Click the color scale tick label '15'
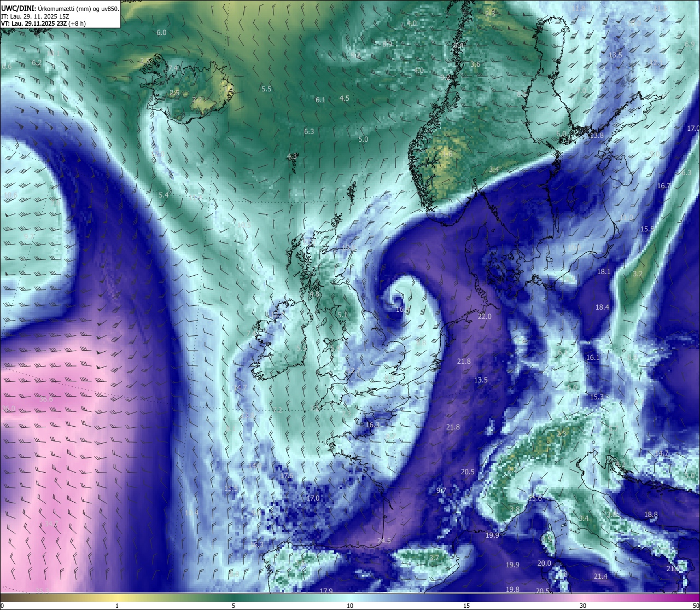Image resolution: width=700 pixels, height=610 pixels. click(466, 606)
